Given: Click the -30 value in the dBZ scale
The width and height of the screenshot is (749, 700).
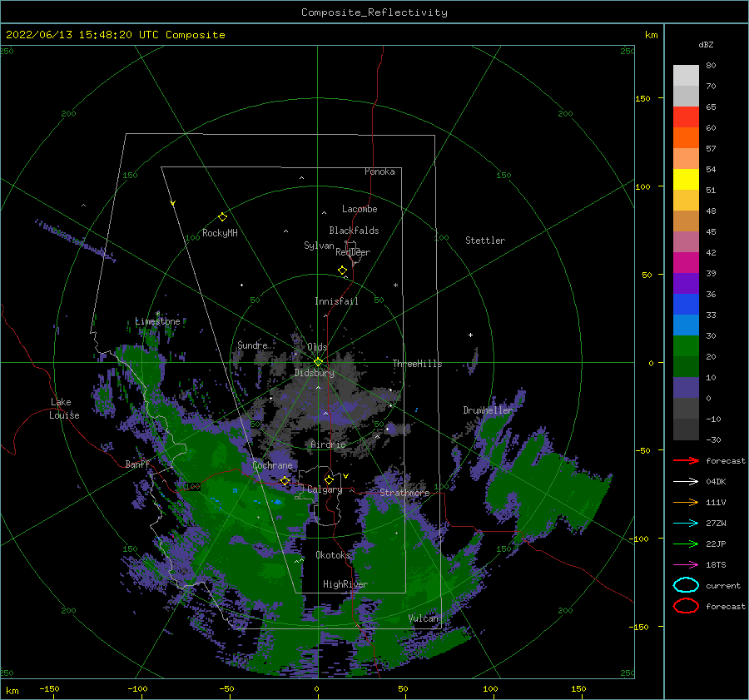Looking at the screenshot, I should pos(714,439).
